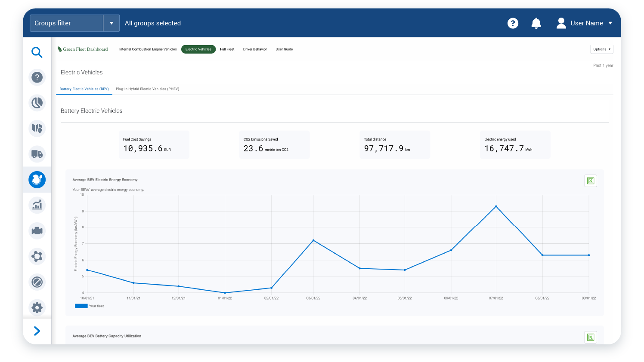Open the gear settings icon in sidebar
Image resolution: width=644 pixels, height=362 pixels.
tap(37, 307)
